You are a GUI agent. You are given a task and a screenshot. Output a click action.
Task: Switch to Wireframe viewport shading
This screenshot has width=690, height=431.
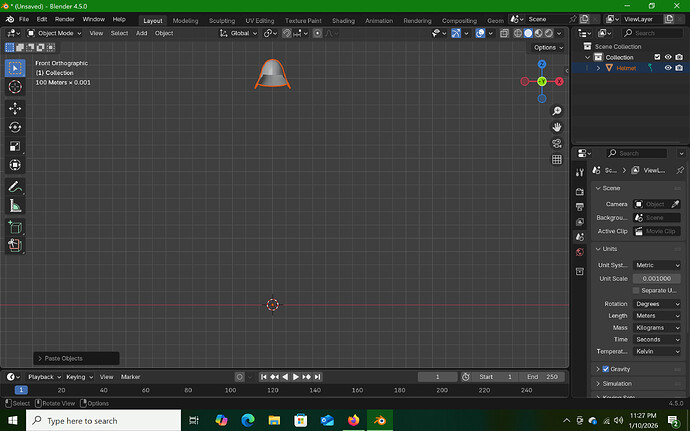coord(518,33)
